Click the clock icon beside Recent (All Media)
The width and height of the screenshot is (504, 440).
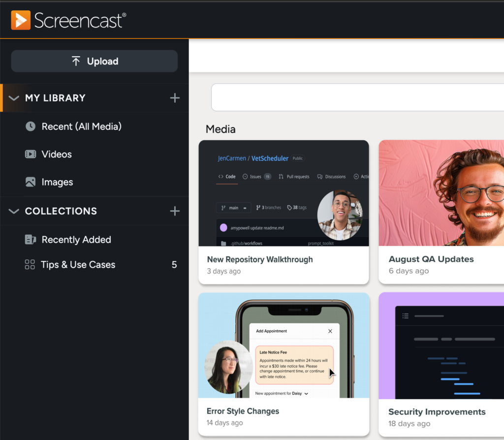pyautogui.click(x=31, y=126)
